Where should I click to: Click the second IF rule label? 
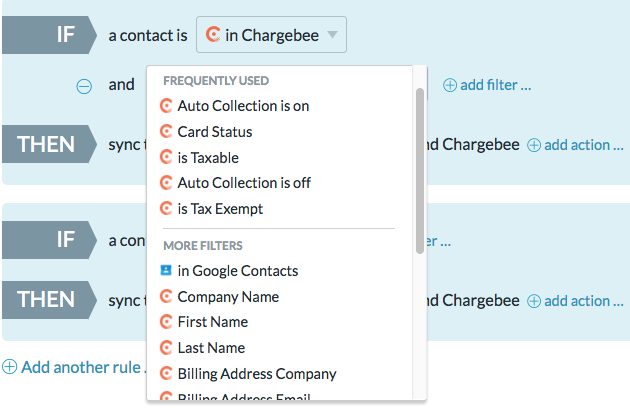[49, 240]
